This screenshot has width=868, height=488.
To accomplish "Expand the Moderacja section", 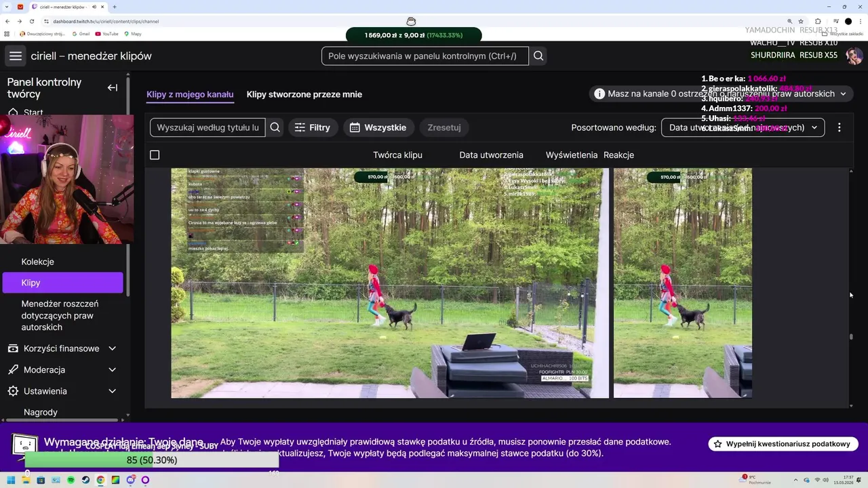I will [x=62, y=370].
